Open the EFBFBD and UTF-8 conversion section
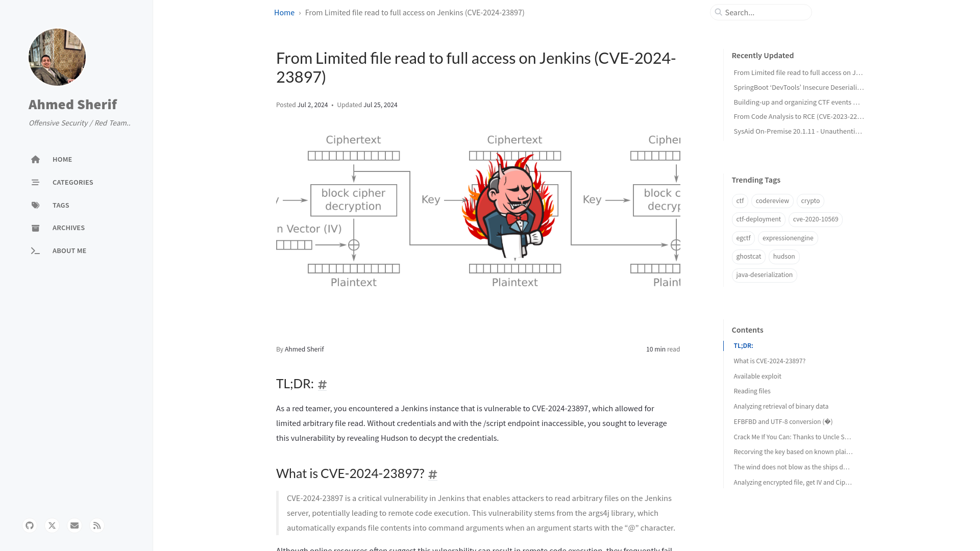The width and height of the screenshot is (980, 551). 783,421
